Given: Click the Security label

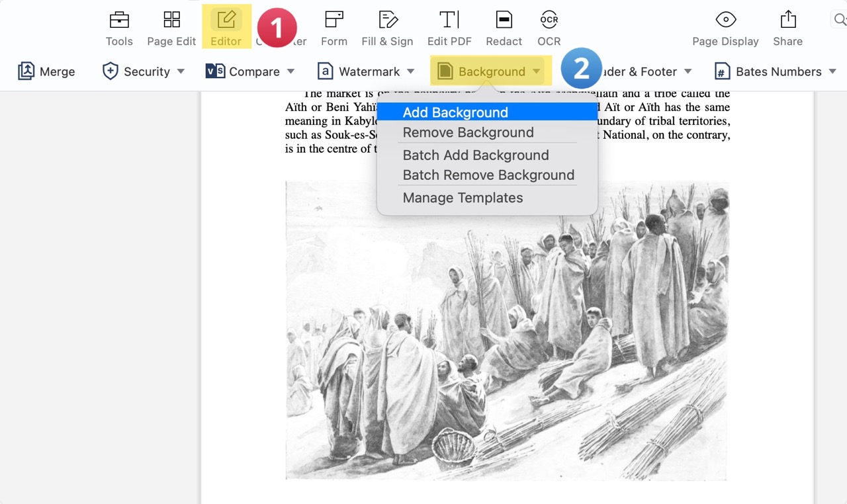Looking at the screenshot, I should click(x=147, y=71).
